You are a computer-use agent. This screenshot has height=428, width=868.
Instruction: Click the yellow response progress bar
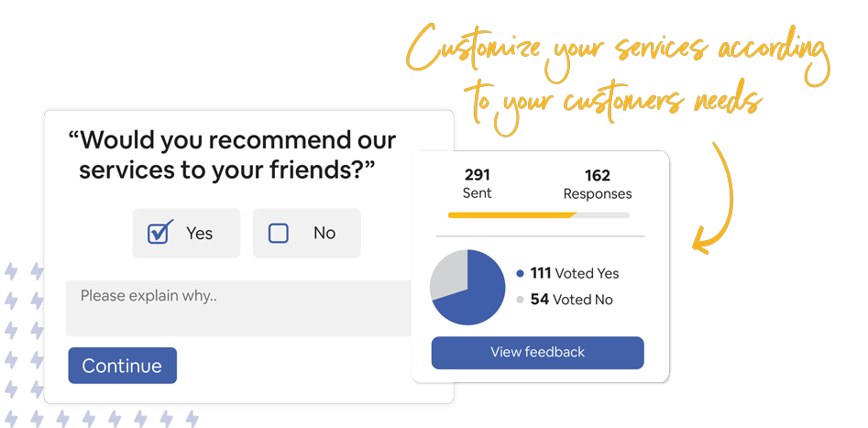(511, 215)
